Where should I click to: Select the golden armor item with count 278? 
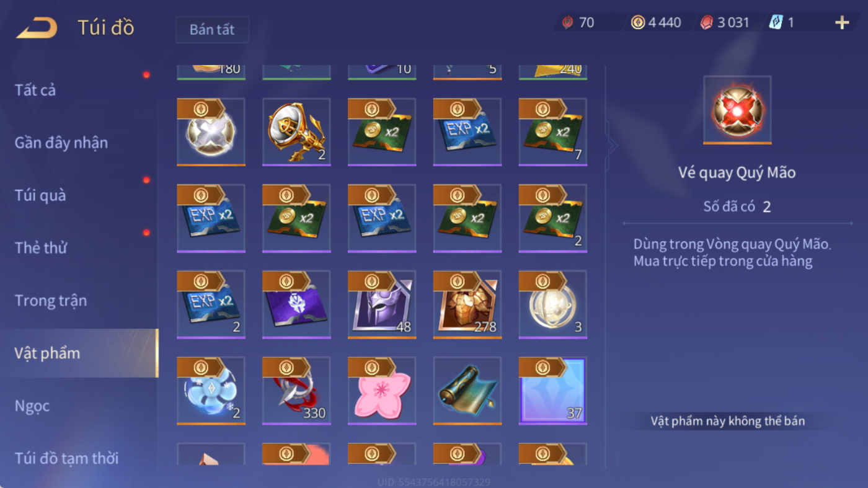click(467, 304)
